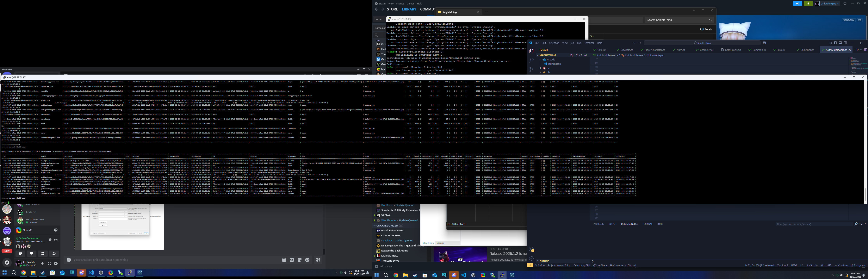Refresh the KNIGHTSTHING explorer tree
The height and width of the screenshot is (279, 868).
(581, 55)
